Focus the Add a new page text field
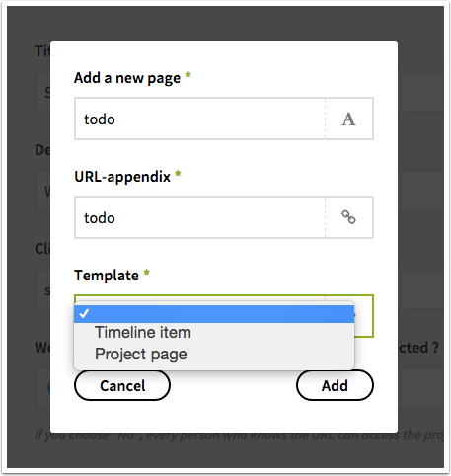 (200, 119)
